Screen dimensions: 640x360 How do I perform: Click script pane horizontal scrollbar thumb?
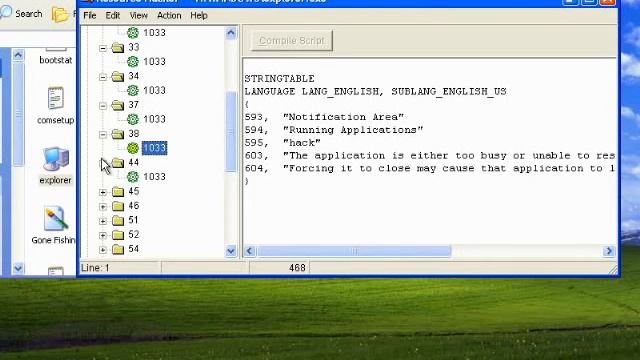pyautogui.click(x=354, y=251)
